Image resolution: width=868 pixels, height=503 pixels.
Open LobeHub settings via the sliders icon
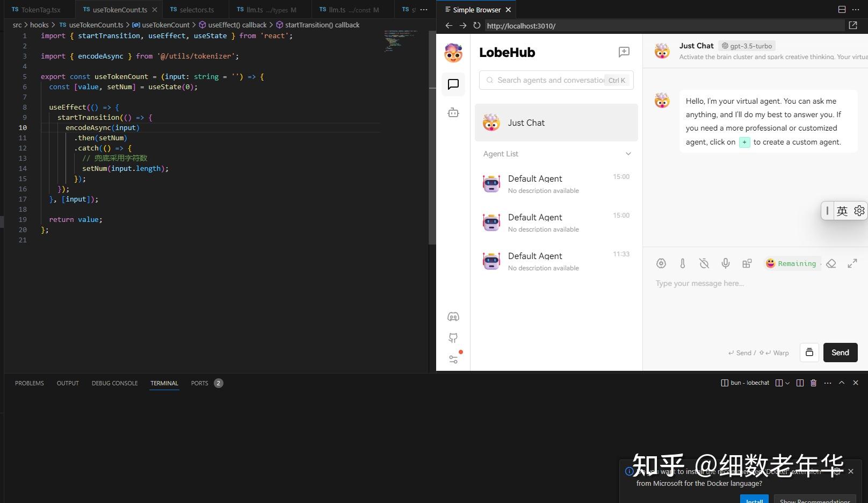[x=453, y=359]
